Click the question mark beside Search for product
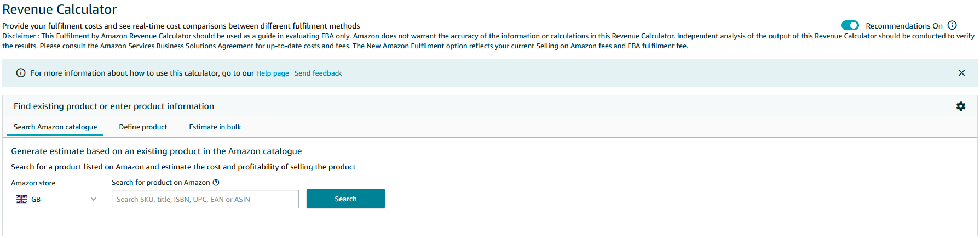This screenshot has height=238, width=980. coord(216,183)
